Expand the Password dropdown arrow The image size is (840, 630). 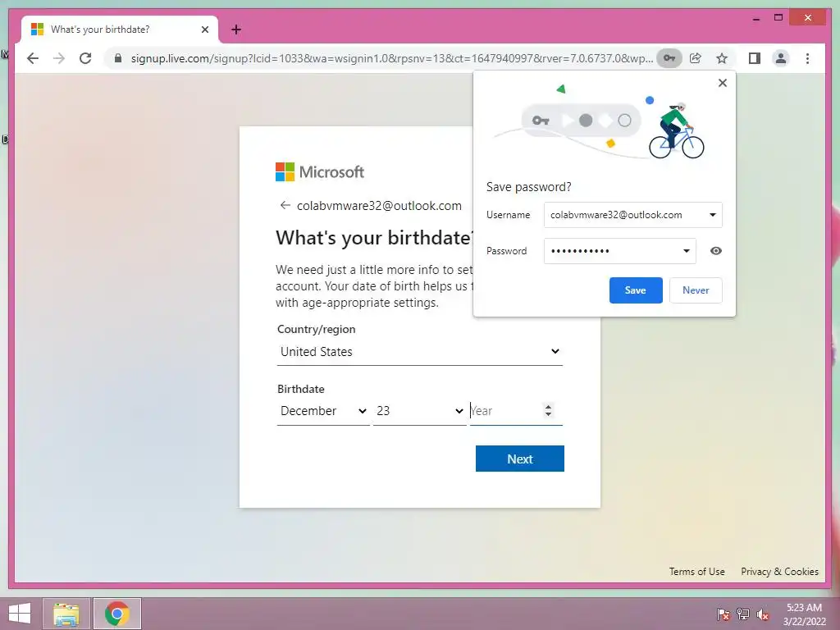click(687, 251)
